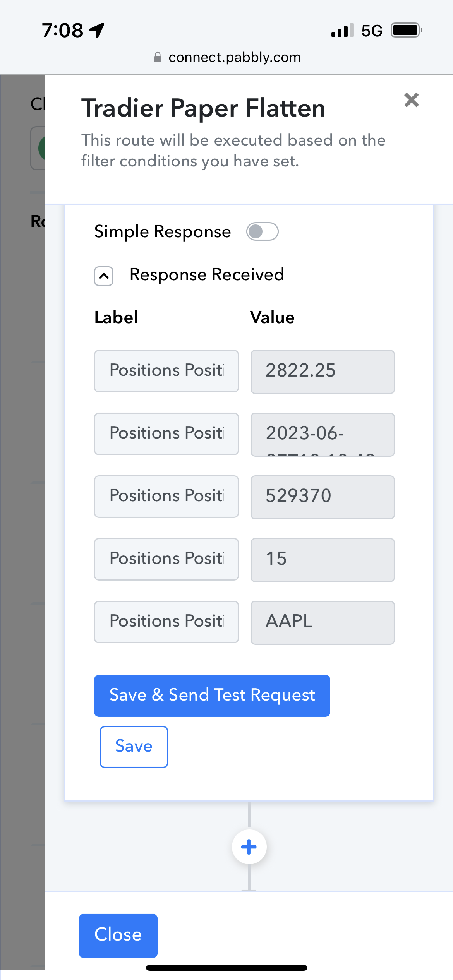Click the label field beside 529370
Image resolution: width=453 pixels, height=980 pixels.
coord(166,496)
